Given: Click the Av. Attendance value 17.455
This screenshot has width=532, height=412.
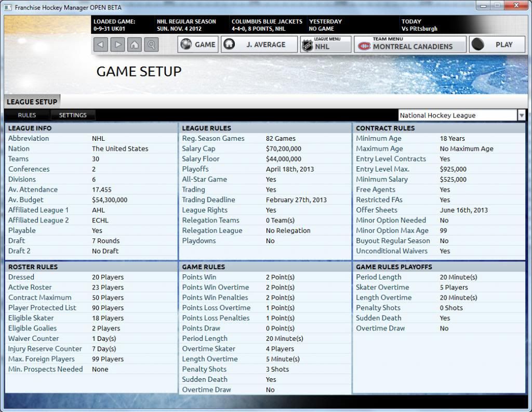Looking at the screenshot, I should click(x=102, y=190).
